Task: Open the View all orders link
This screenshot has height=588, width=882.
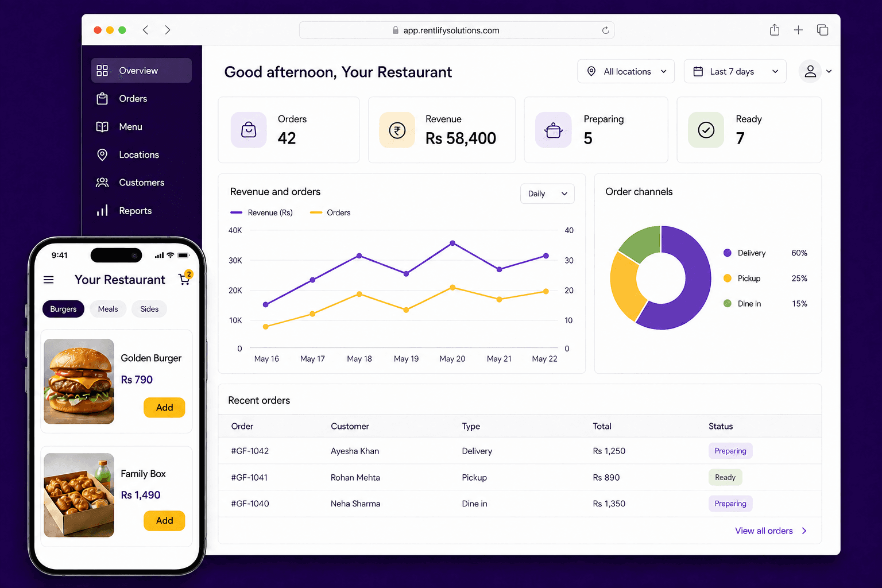Action: [764, 531]
